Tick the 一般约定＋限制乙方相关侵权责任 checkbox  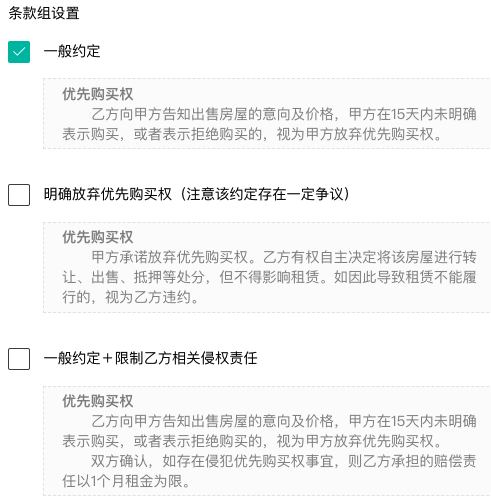[19, 359]
